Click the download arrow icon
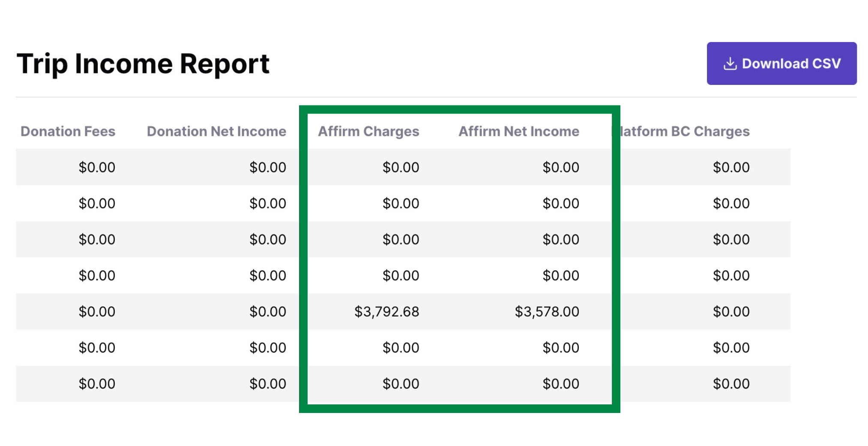The image size is (868, 446). (x=730, y=64)
